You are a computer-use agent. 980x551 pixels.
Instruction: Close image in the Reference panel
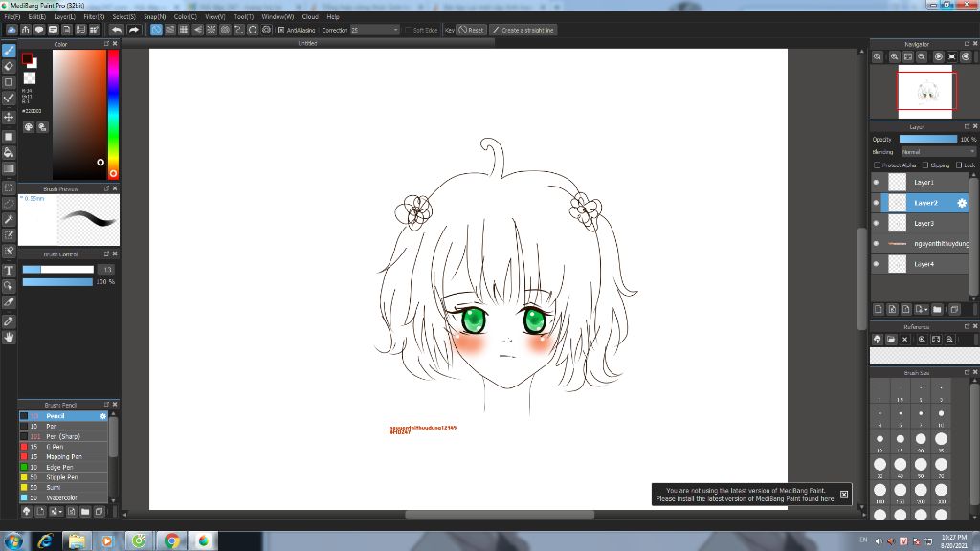tap(904, 340)
